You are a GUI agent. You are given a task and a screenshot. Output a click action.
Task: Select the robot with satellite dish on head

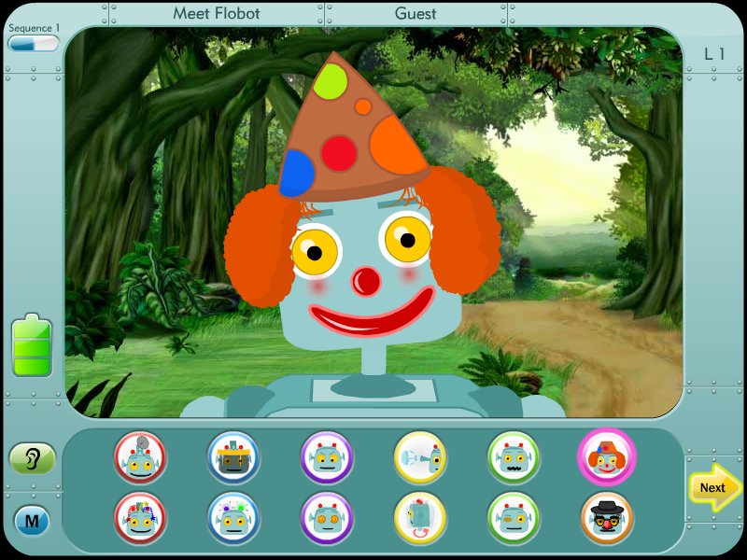[x=140, y=457]
